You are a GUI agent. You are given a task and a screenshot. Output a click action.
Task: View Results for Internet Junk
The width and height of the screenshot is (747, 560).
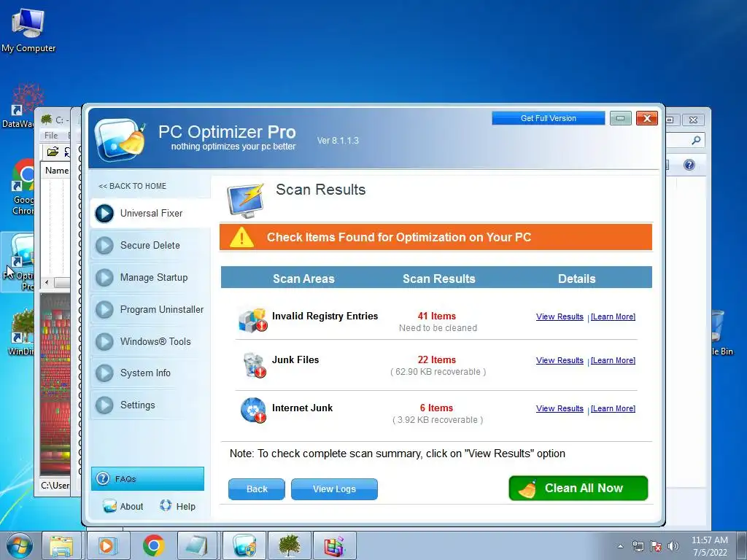click(560, 408)
